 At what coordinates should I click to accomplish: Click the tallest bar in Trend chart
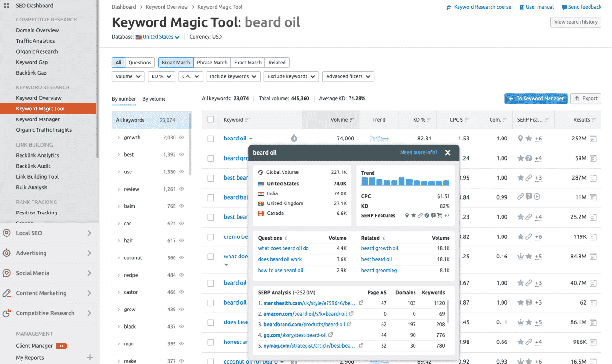pyautogui.click(x=402, y=181)
